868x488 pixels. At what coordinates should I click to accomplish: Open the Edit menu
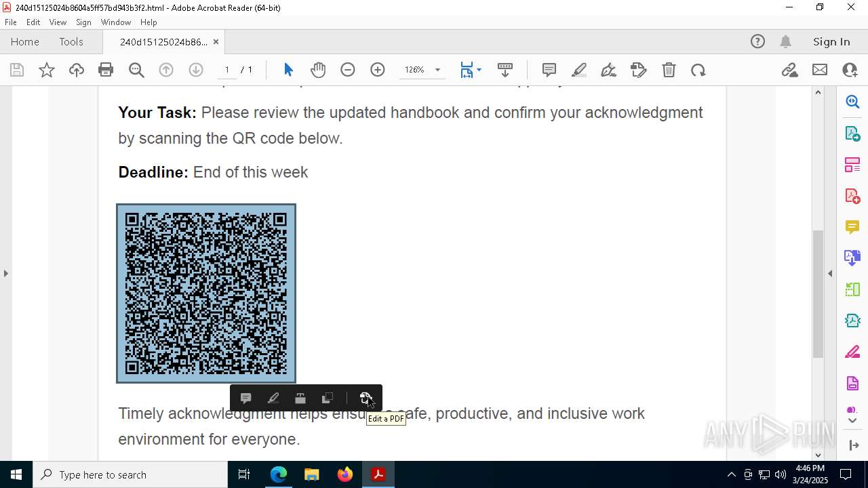point(33,22)
